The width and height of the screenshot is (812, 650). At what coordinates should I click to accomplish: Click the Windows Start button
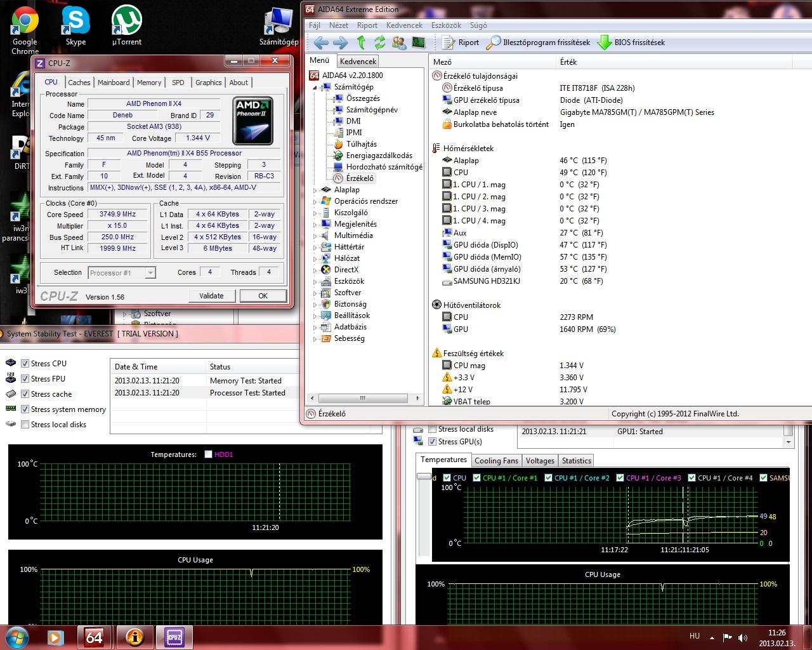(16, 636)
